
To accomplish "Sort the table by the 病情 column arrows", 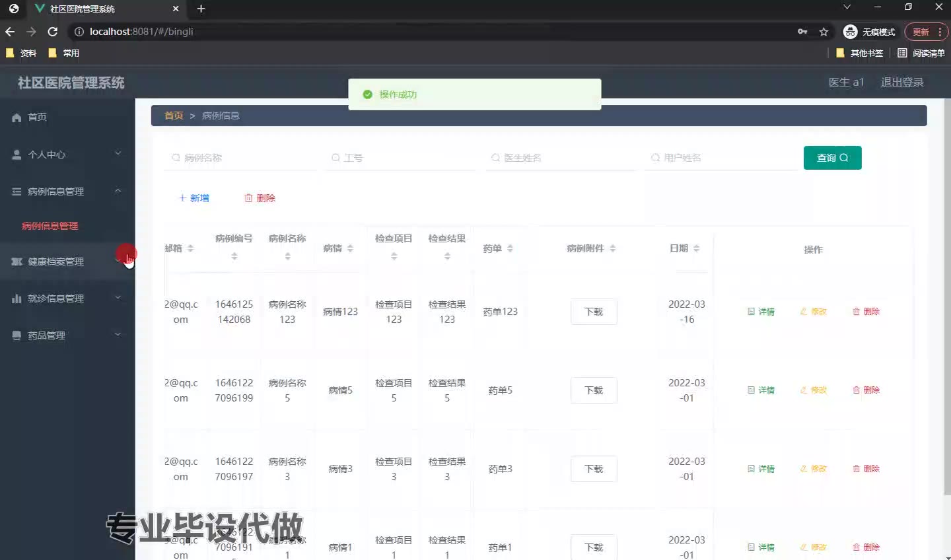I will tap(350, 249).
